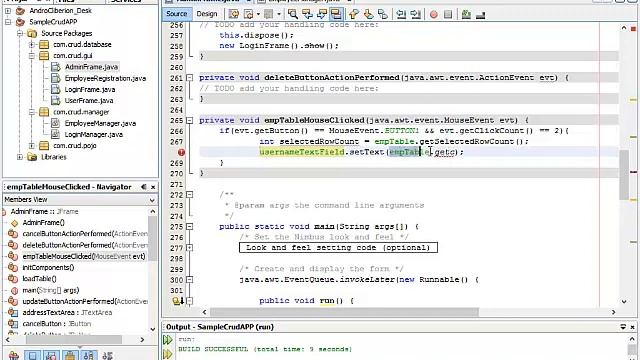Click the Stop Macro Recording icon

pos(448,14)
